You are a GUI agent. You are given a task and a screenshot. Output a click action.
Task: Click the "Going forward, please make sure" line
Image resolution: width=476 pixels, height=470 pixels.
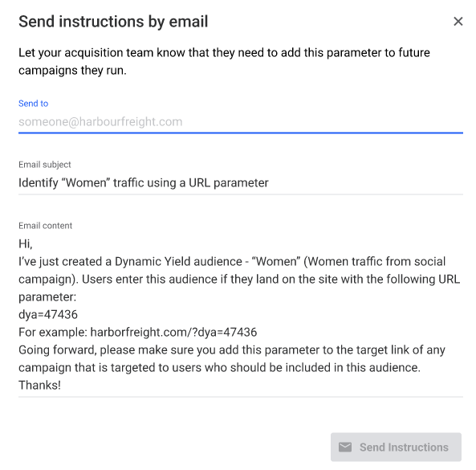coord(232,350)
